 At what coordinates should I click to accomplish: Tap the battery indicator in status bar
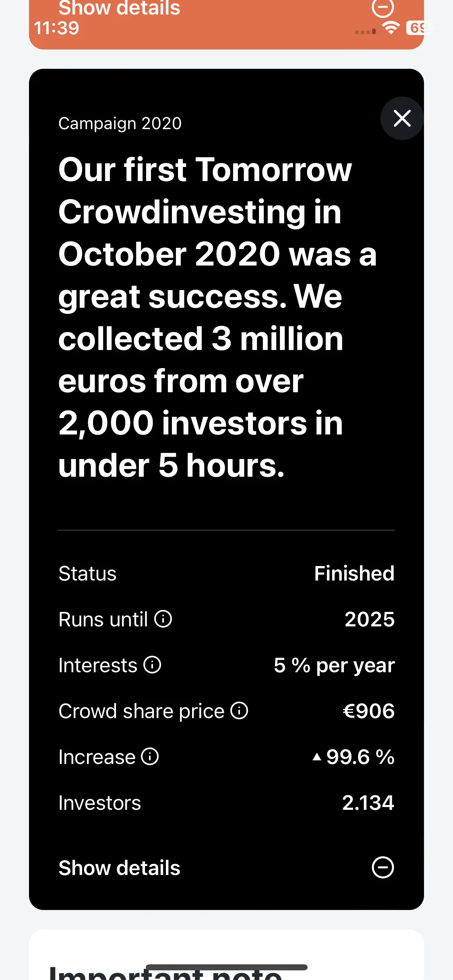419,28
